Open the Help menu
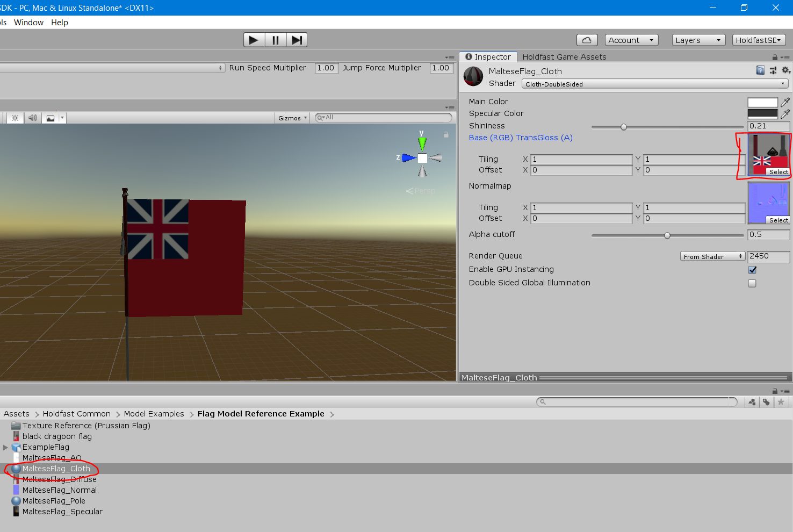The height and width of the screenshot is (532, 793). click(x=60, y=23)
